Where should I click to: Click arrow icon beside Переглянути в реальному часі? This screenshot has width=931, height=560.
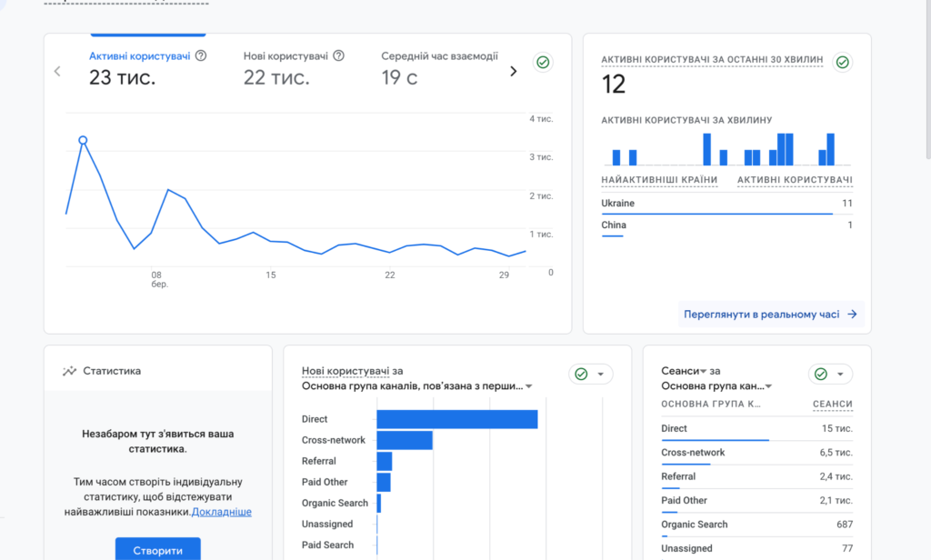tap(852, 315)
